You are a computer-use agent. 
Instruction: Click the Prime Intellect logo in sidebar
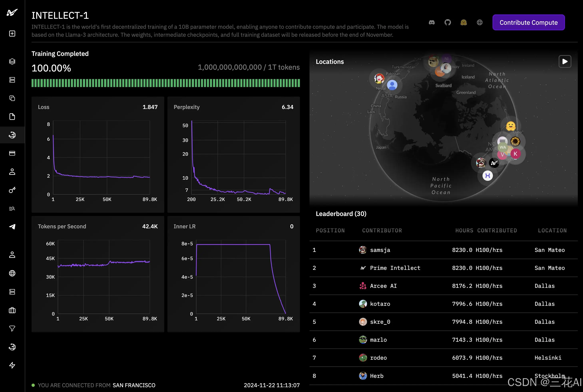pyautogui.click(x=12, y=12)
